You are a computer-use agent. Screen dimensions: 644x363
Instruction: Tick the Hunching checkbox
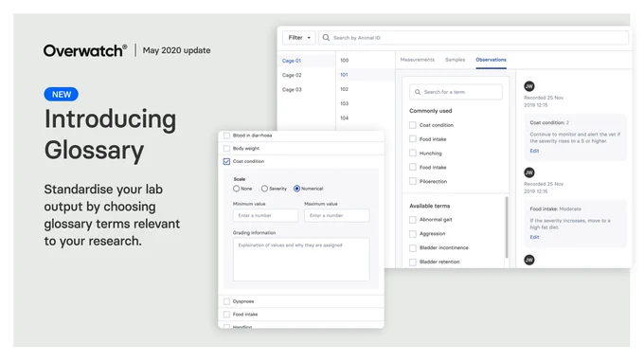coord(413,153)
